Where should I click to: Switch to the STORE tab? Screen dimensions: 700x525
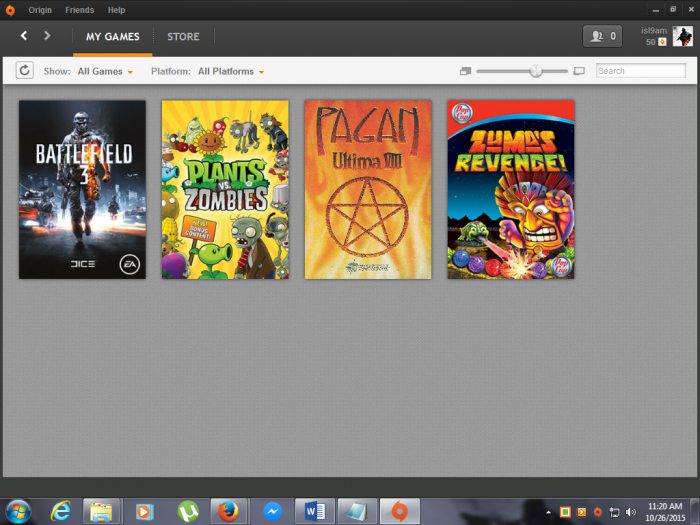point(183,37)
